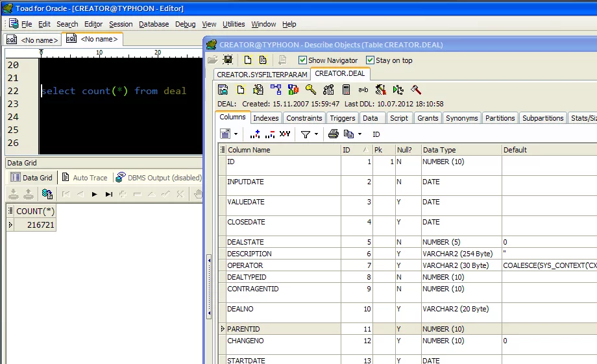Click the floppy disk save icon

pyautogui.click(x=228, y=60)
